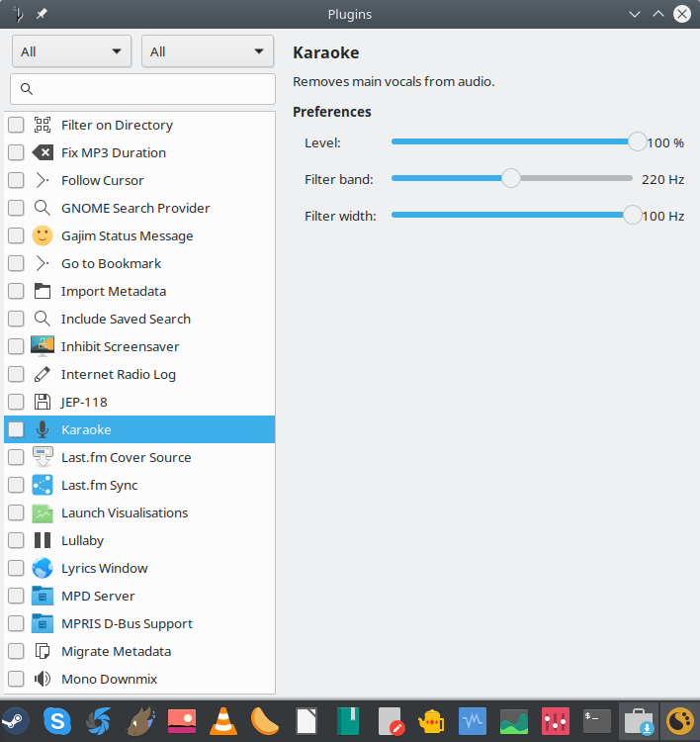Open VLC from the taskbar
Screen dimensions: 700x742
pyautogui.click(x=225, y=721)
